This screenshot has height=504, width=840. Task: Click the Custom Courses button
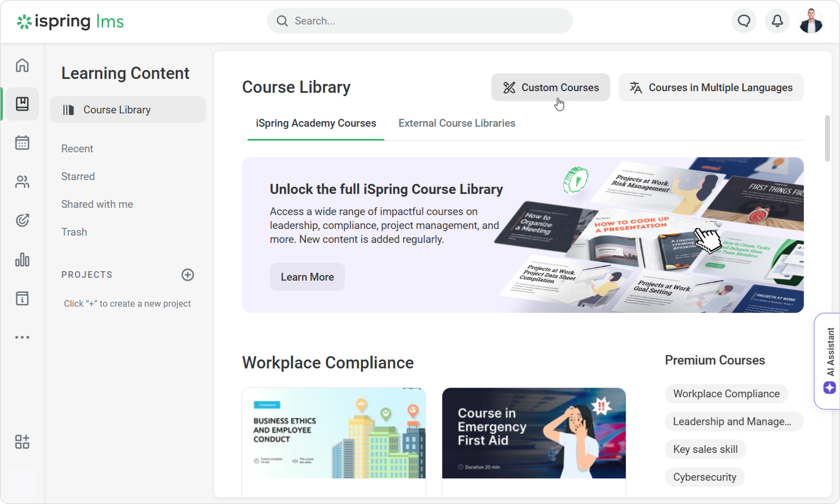click(550, 88)
